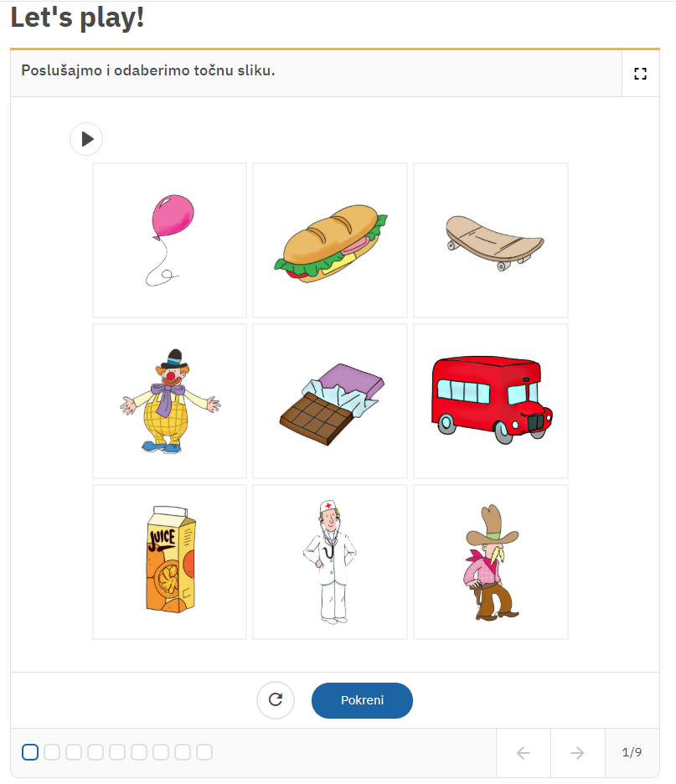Screen dimensions: 676x784
Task: Play the audio clip
Action: pyautogui.click(x=86, y=139)
